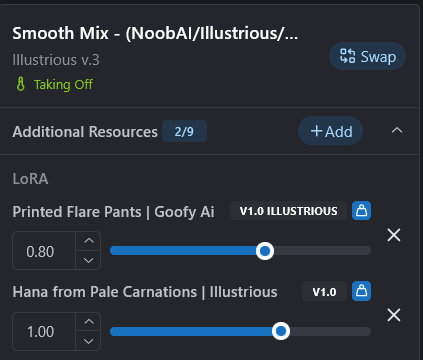
Task: Remove the Hana from Pale Carnations LoRA
Action: [394, 315]
